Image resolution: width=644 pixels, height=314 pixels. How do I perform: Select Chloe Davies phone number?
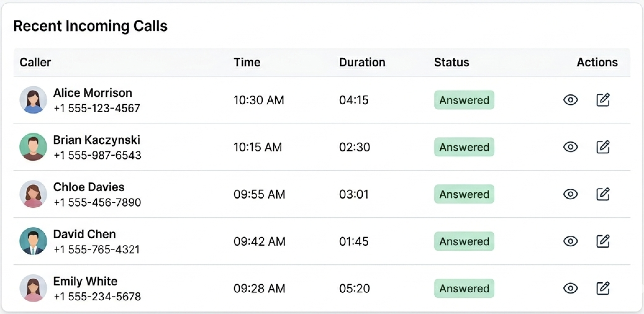(98, 202)
